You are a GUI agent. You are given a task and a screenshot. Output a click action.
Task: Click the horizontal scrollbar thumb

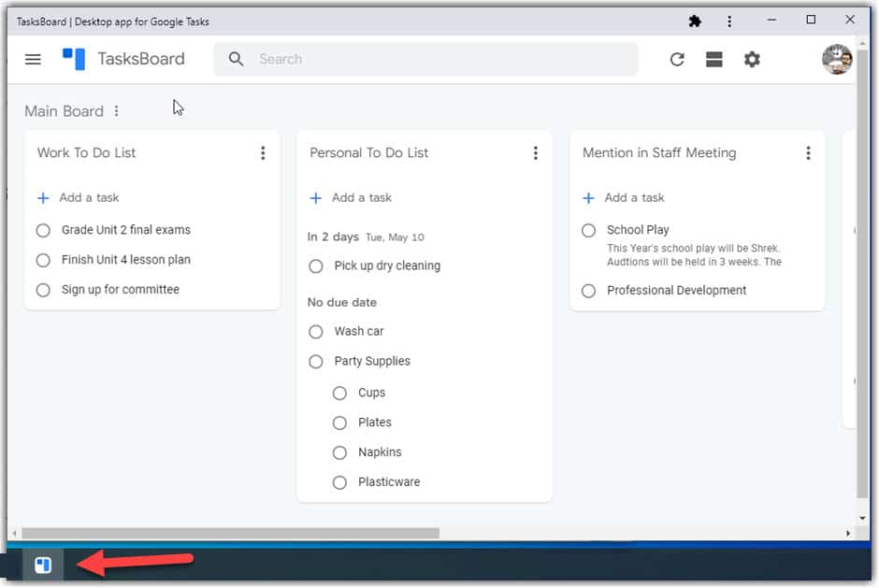(230, 533)
